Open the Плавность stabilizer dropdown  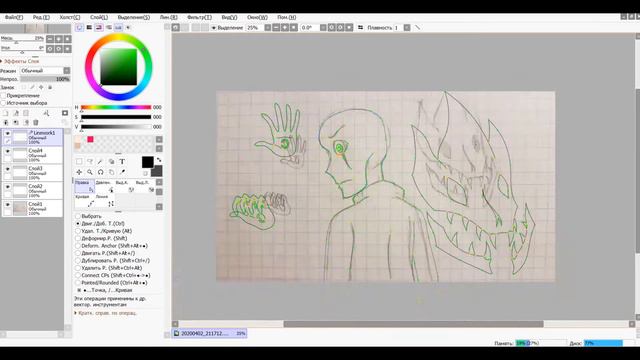407,27
